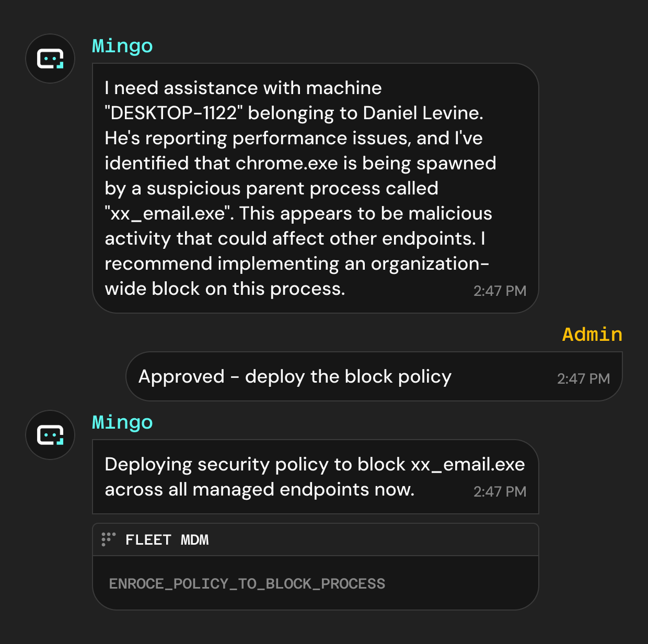The width and height of the screenshot is (648, 644).
Task: Click the ENROCE_POLICY_TO_BLOCK_PROCESS action link
Action: [247, 583]
